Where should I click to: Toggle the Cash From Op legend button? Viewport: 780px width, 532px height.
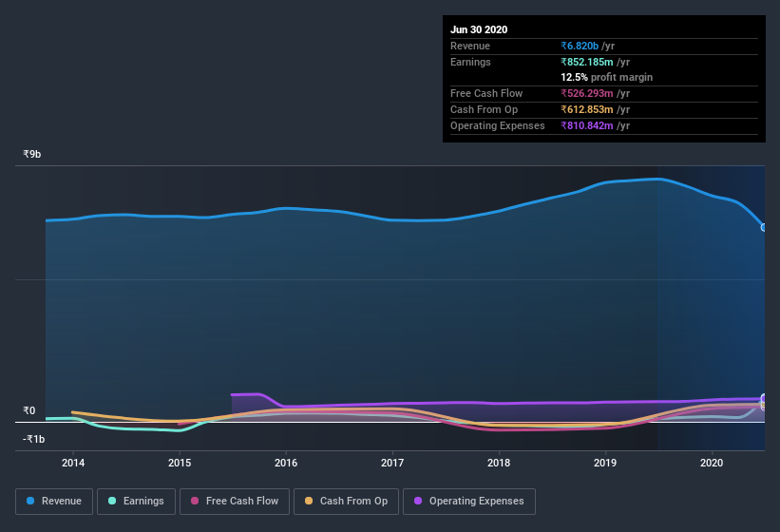coord(346,502)
